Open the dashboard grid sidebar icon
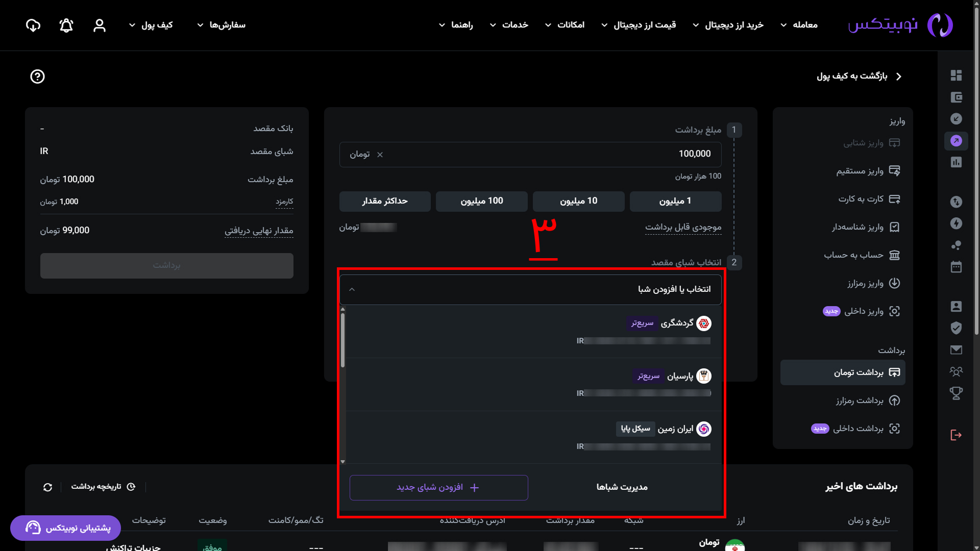 956,76
